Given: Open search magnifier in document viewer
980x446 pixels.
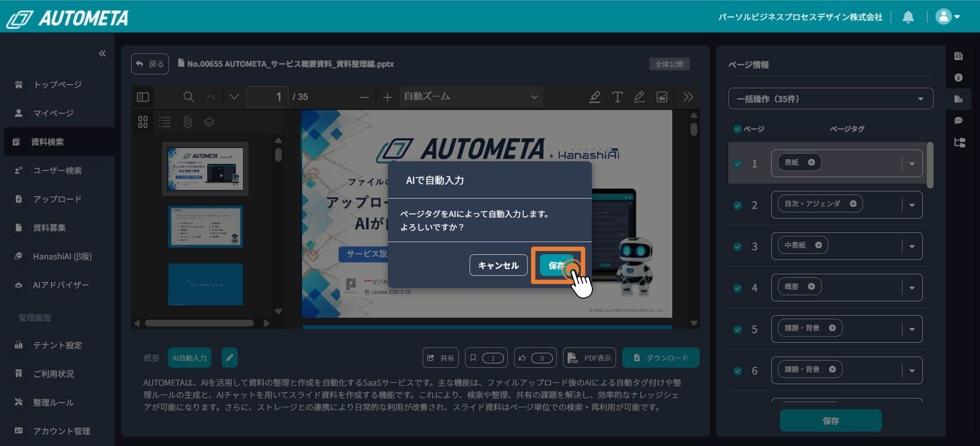Looking at the screenshot, I should (188, 97).
